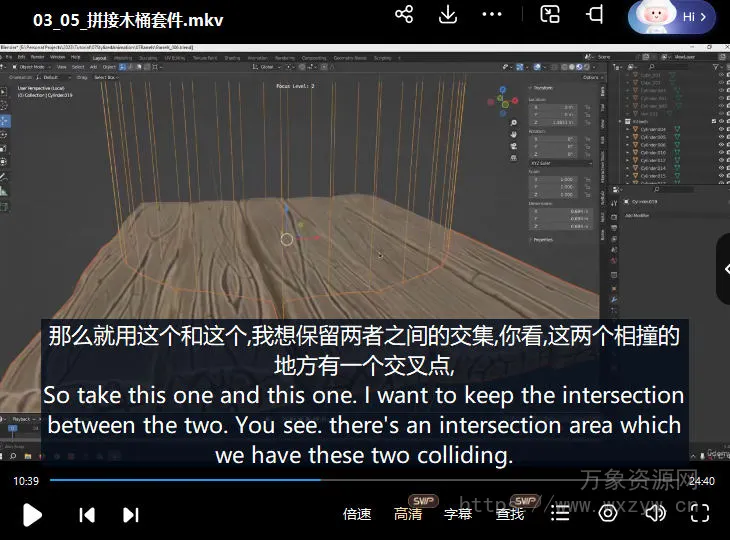The width and height of the screenshot is (730, 540).
Task: Open the playlist icon in player bar
Action: pyautogui.click(x=561, y=514)
